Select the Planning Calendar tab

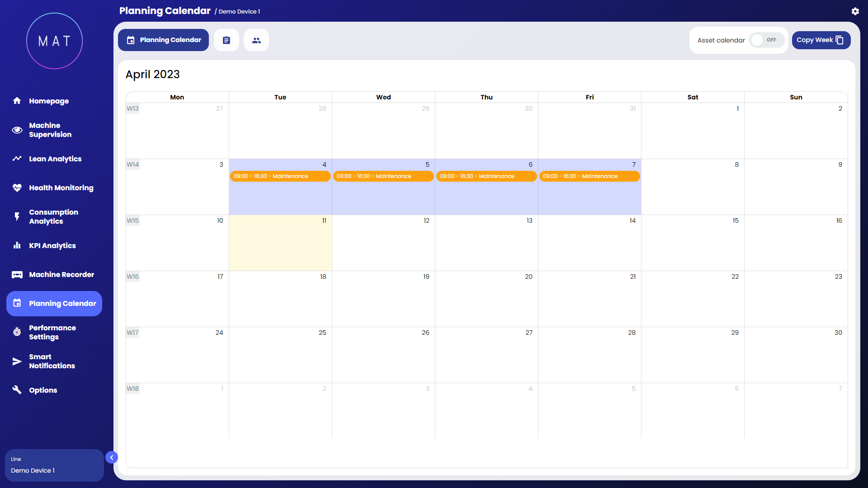(x=163, y=40)
